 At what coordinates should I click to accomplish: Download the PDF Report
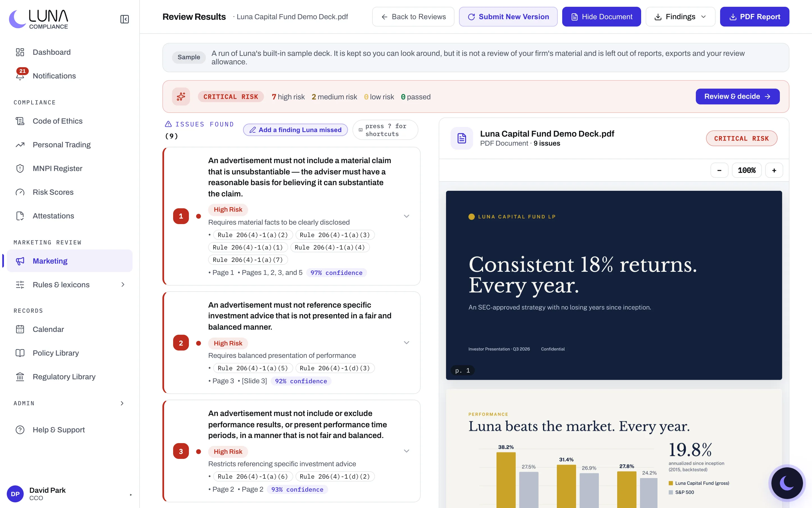point(754,17)
